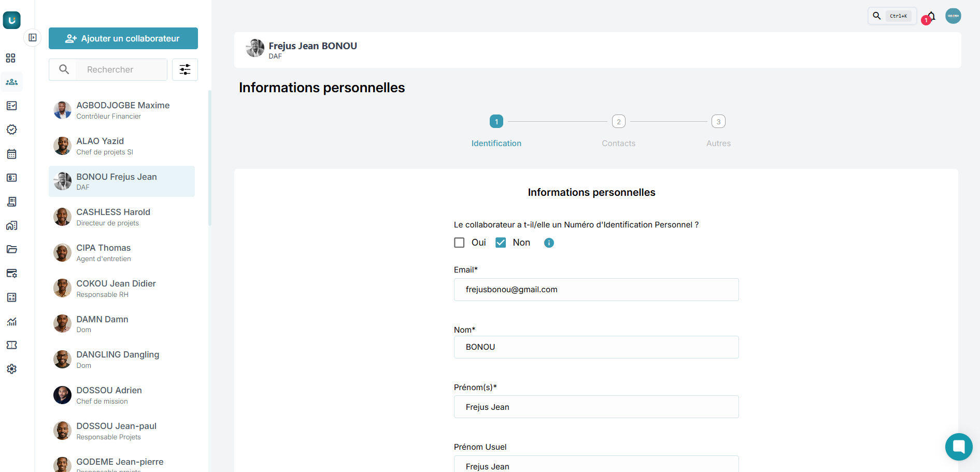The height and width of the screenshot is (472, 980).
Task: Click the Rechercher search field
Action: 121,69
